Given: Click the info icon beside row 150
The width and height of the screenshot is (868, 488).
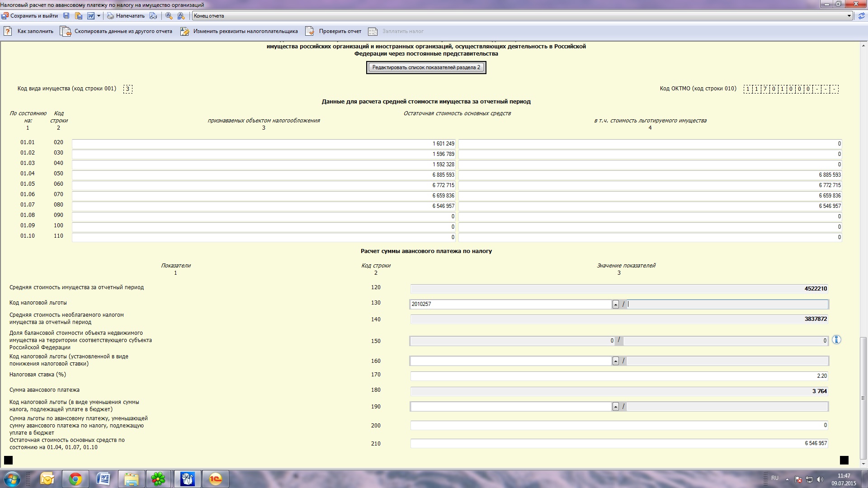Looking at the screenshot, I should pyautogui.click(x=836, y=340).
